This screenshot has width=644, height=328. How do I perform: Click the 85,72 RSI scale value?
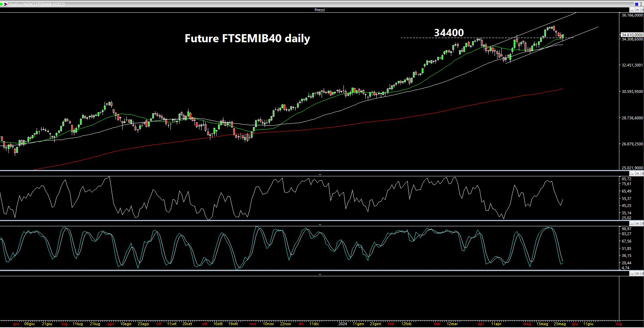point(626,179)
